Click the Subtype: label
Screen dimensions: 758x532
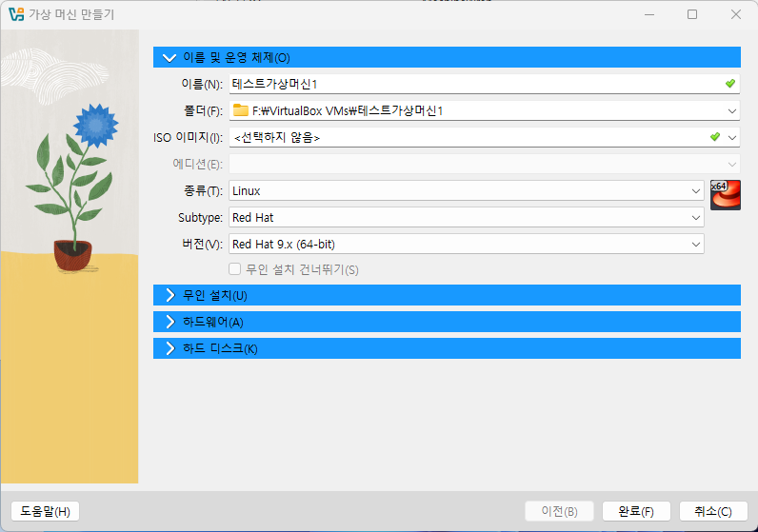tap(200, 217)
